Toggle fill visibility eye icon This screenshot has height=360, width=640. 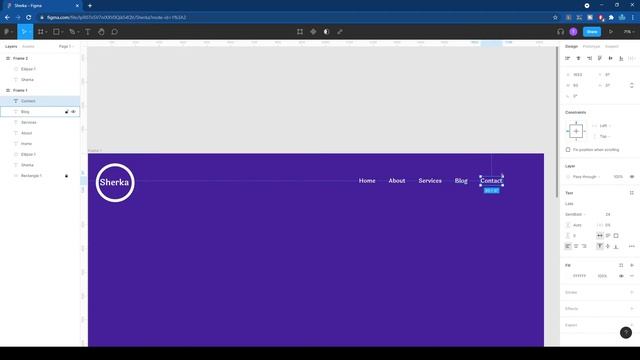[621, 276]
